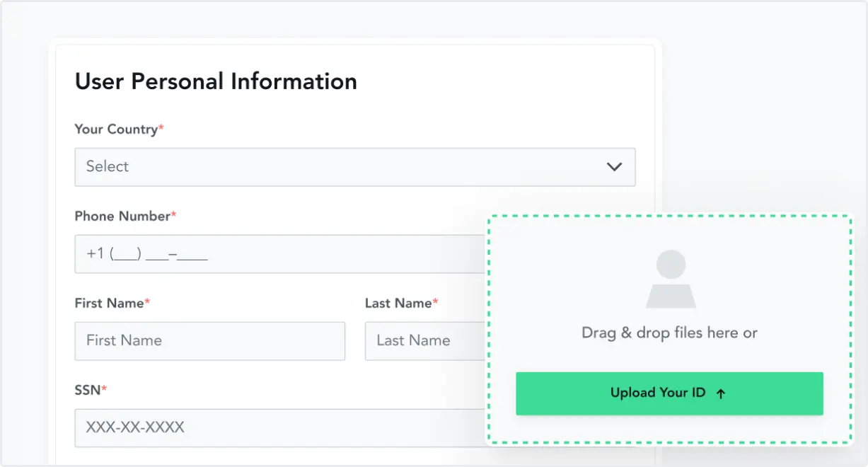The image size is (868, 467).
Task: Click the red required asterisk next to SSN
Action: tap(105, 388)
